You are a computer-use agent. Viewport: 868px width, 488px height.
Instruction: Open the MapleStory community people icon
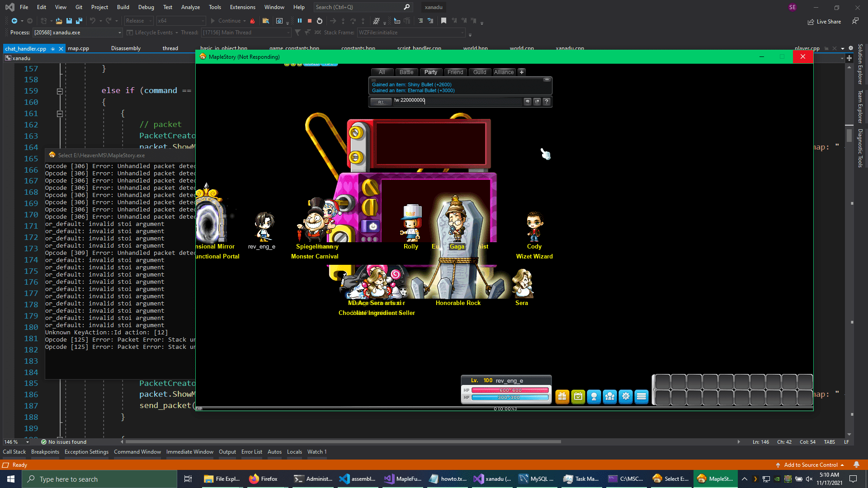pos(609,397)
